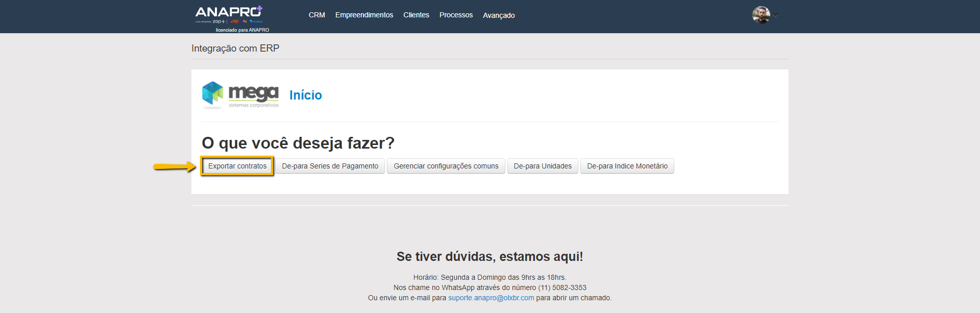Click the blue Início heading
Image resolution: width=980 pixels, height=313 pixels.
(305, 95)
